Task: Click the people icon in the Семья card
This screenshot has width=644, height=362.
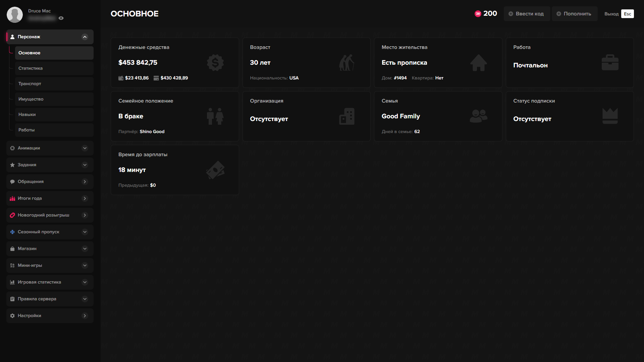Action: tap(478, 116)
